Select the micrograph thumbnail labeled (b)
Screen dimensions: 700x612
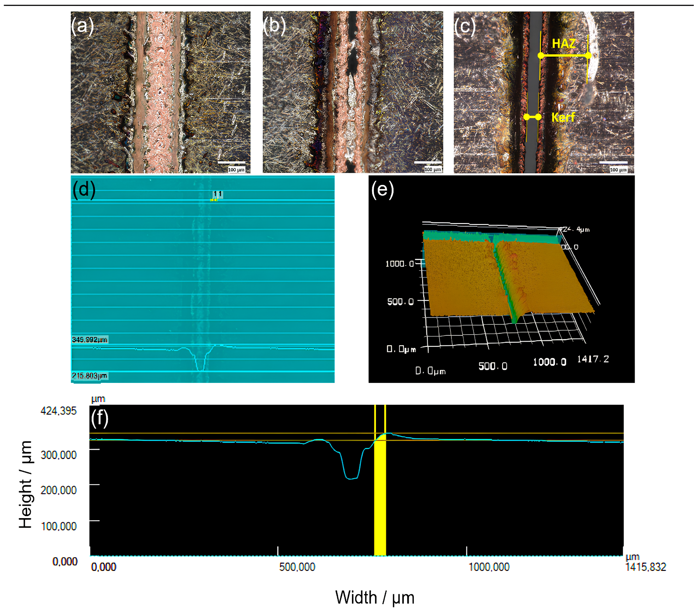(x=353, y=92)
